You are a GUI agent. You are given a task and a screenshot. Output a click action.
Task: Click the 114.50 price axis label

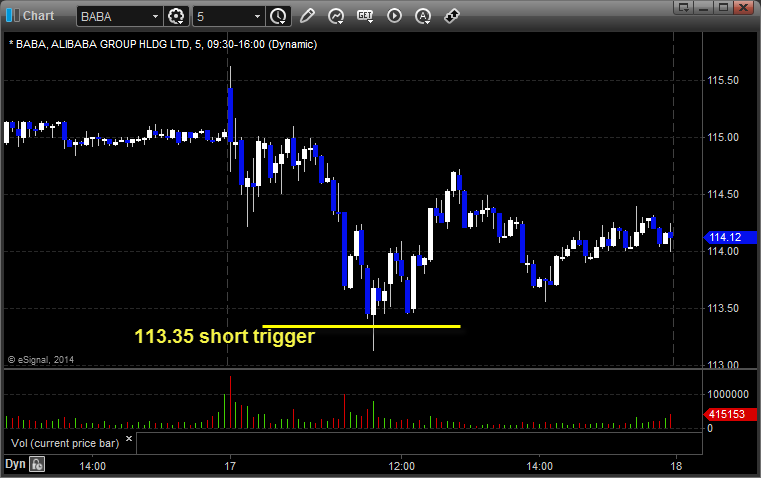[x=723, y=195]
